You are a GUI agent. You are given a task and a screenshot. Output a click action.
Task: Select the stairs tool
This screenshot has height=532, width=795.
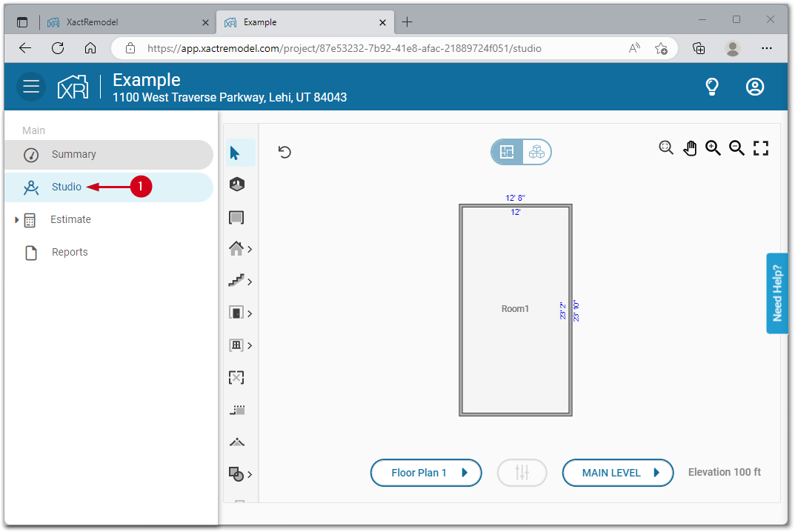pyautogui.click(x=237, y=281)
